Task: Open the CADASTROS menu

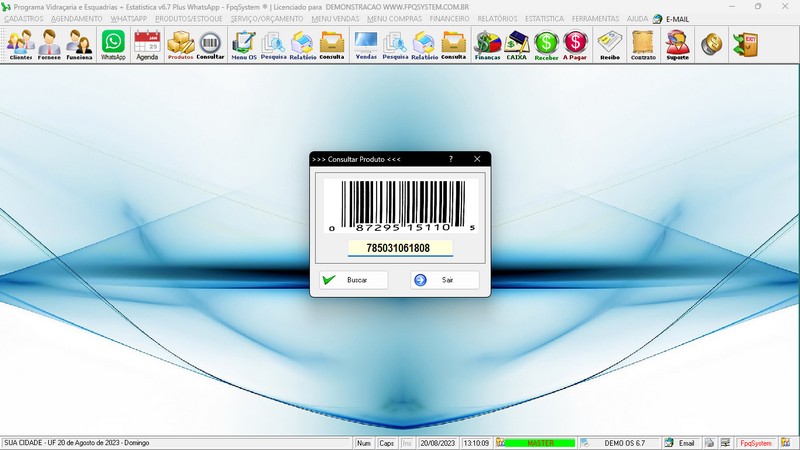Action: click(x=24, y=19)
